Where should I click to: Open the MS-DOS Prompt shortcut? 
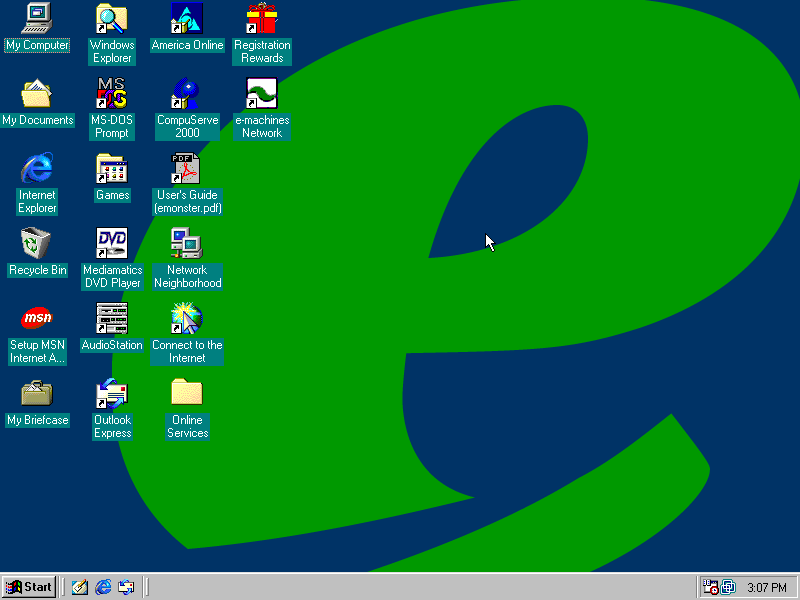[112, 93]
